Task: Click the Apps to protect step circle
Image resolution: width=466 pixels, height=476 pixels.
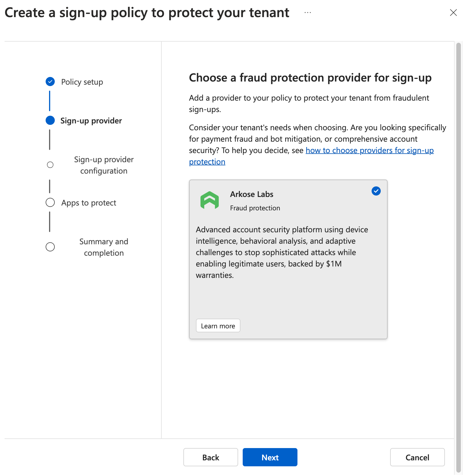Action: click(50, 202)
